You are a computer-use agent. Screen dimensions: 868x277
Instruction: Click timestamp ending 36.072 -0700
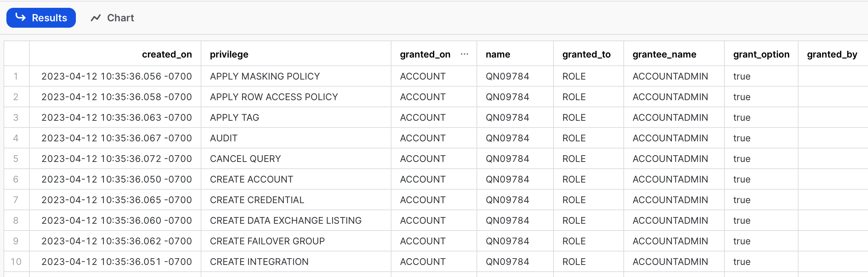tap(117, 159)
